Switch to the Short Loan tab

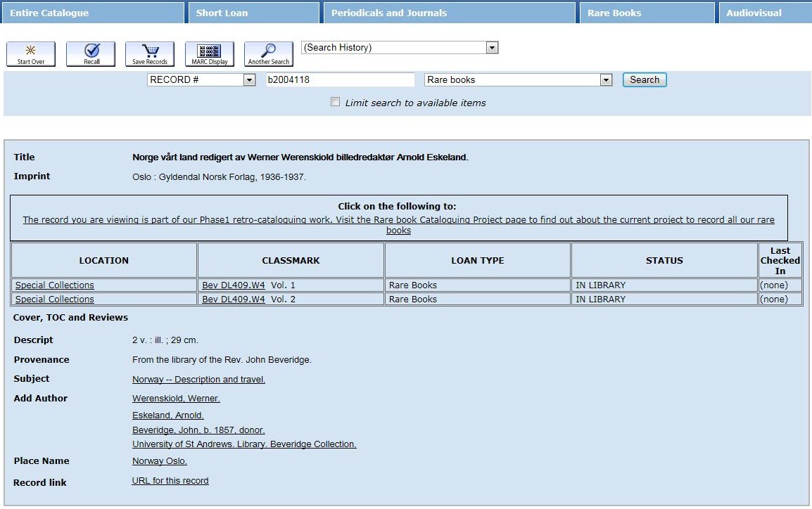(253, 13)
